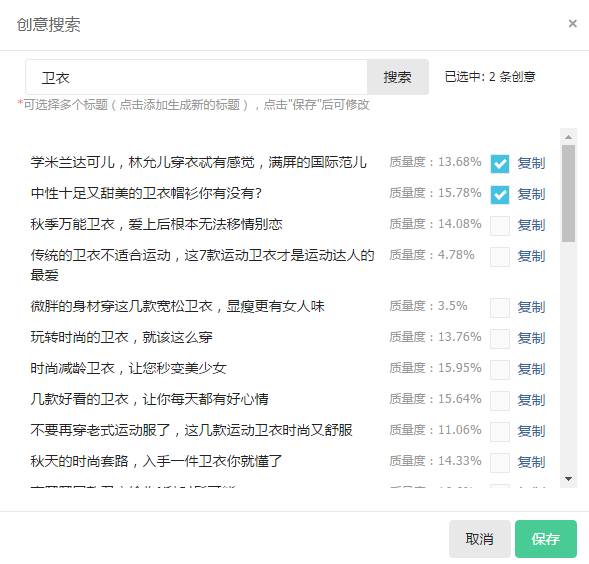This screenshot has width=589, height=564.
Task: Enable the 玩转时尚的卫衣 checkbox
Action: coord(500,339)
